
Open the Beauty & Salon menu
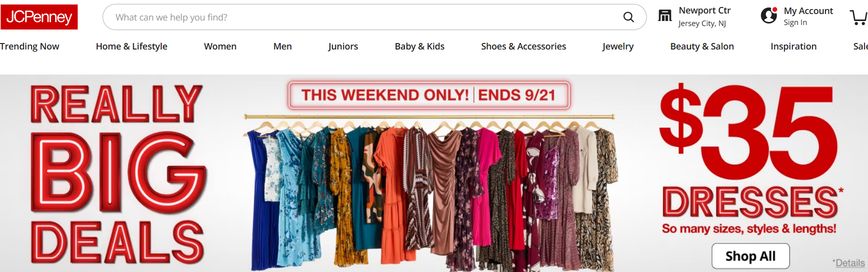coord(702,46)
